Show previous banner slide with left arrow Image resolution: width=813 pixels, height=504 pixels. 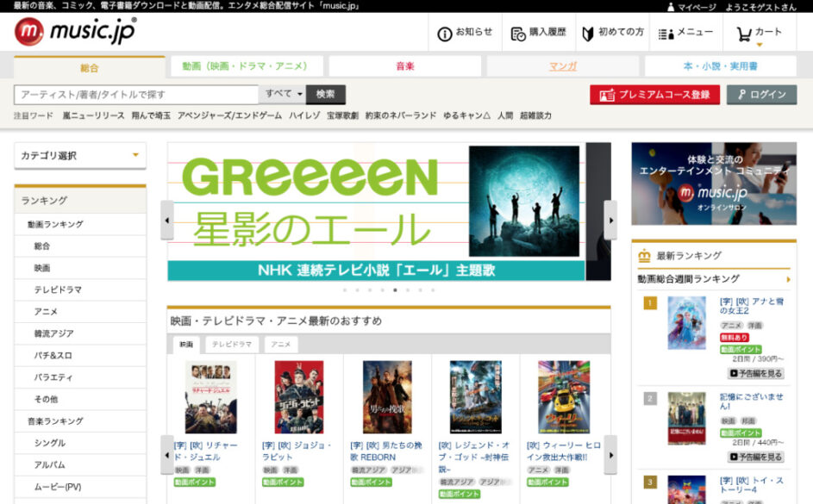tap(167, 221)
